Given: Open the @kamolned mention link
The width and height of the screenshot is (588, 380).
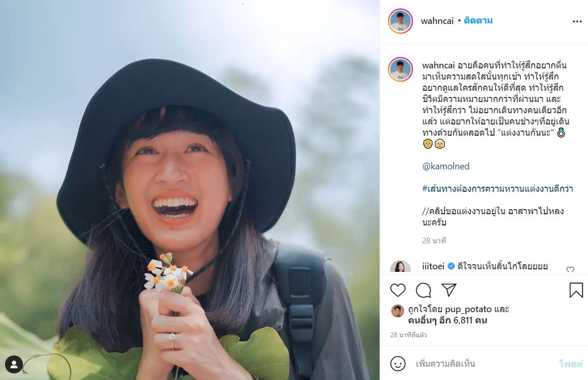Looking at the screenshot, I should tap(446, 166).
